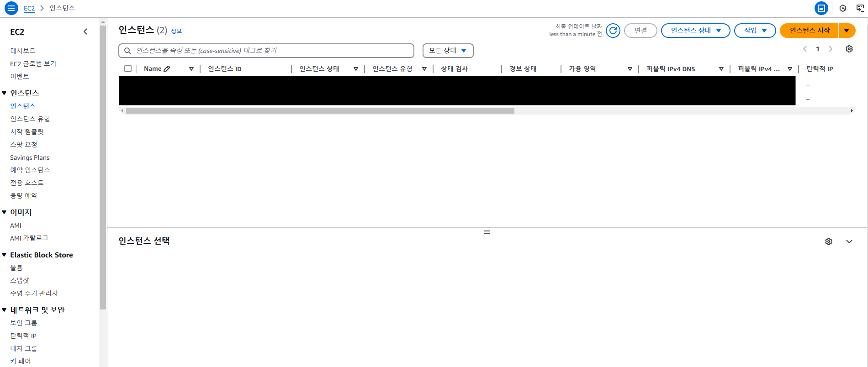
Task: Sort by 인스턴스 상태 column
Action: click(x=356, y=69)
